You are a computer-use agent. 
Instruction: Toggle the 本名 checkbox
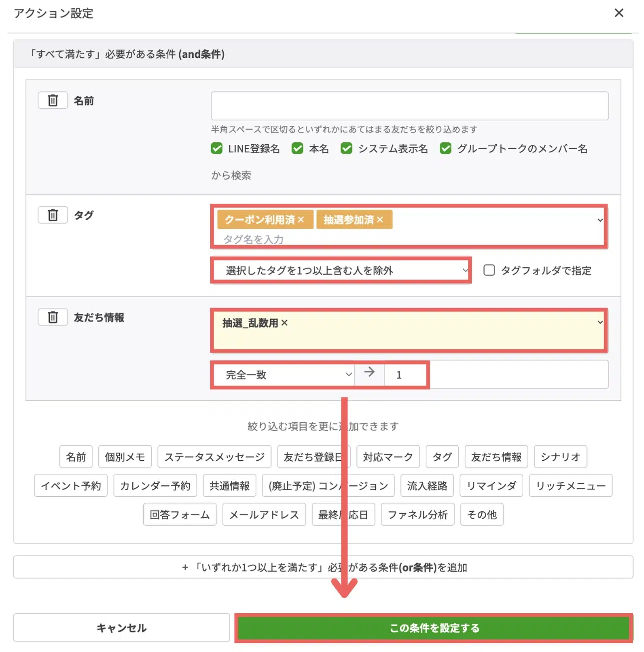(298, 148)
